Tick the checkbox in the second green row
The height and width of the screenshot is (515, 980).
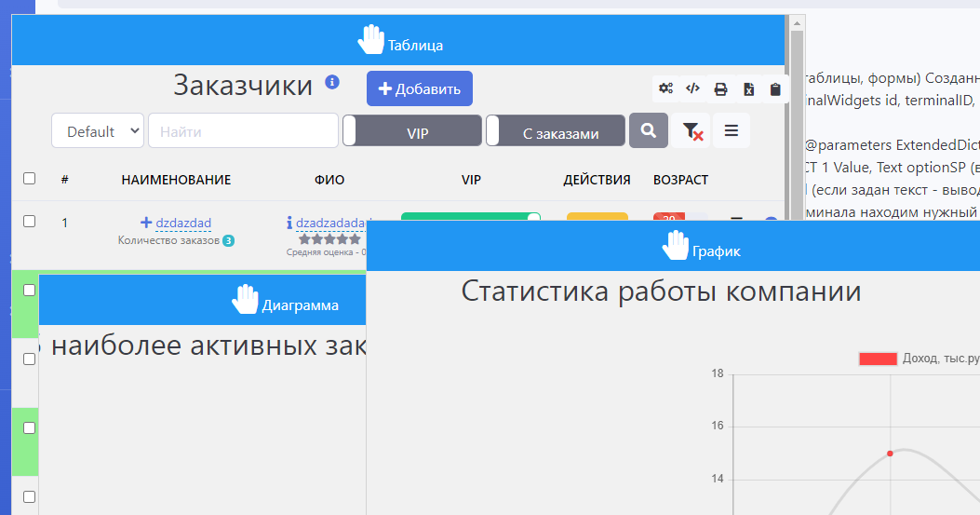(30, 427)
